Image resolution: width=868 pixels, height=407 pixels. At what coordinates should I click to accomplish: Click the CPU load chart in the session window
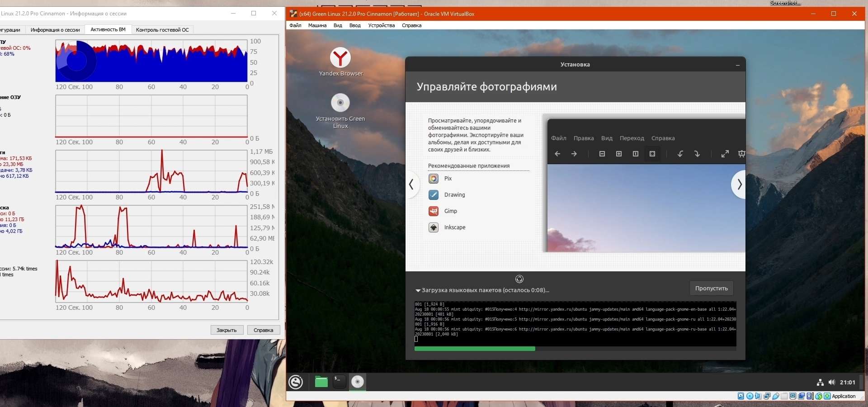pos(151,61)
